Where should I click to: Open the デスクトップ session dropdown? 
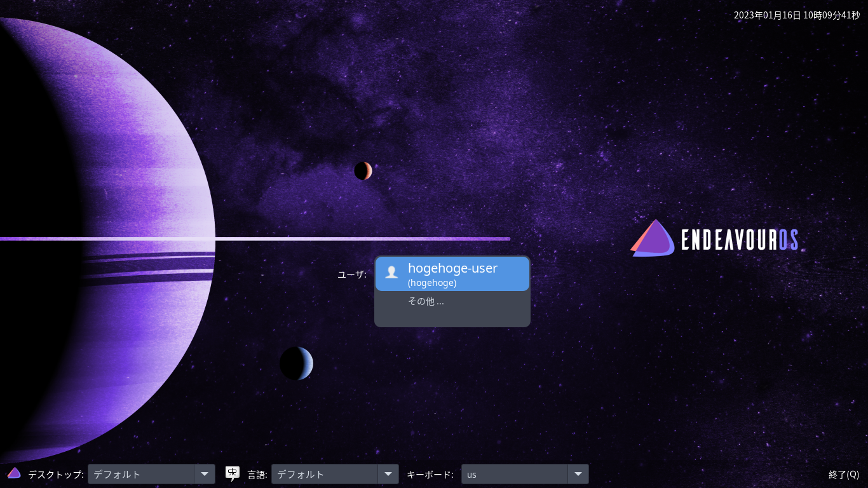(151, 474)
